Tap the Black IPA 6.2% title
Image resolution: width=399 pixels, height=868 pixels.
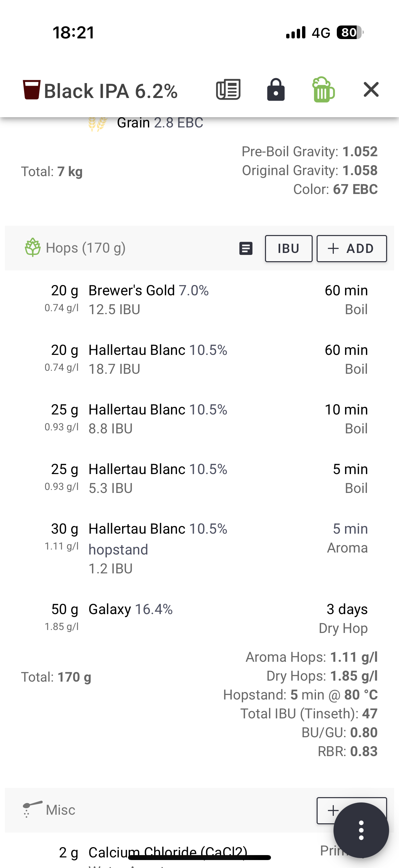[x=111, y=91]
